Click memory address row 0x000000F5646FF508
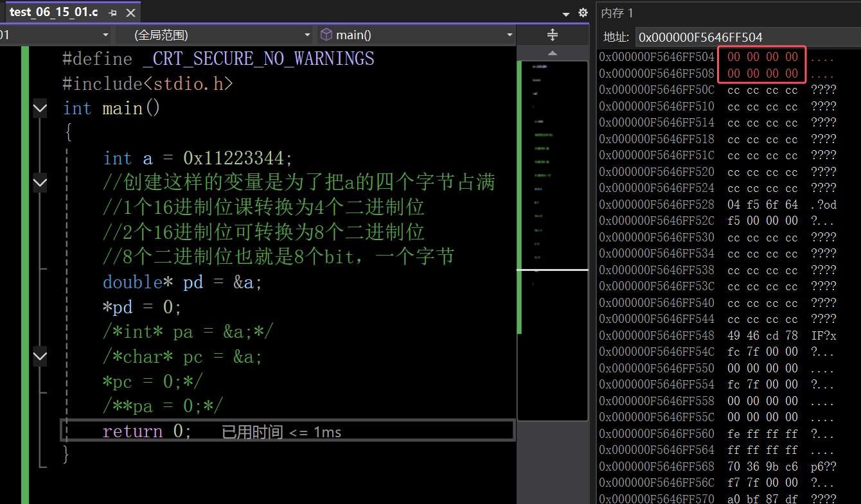The height and width of the screenshot is (504, 861). pos(657,73)
